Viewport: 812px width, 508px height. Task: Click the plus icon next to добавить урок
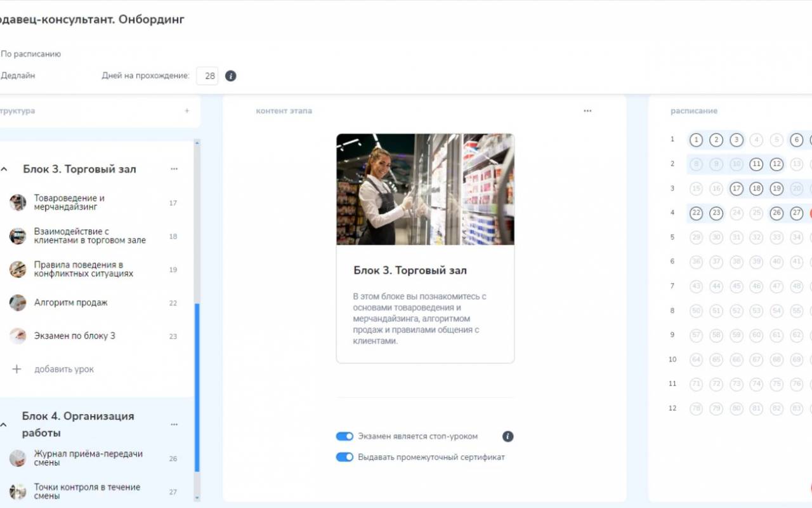pos(17,369)
